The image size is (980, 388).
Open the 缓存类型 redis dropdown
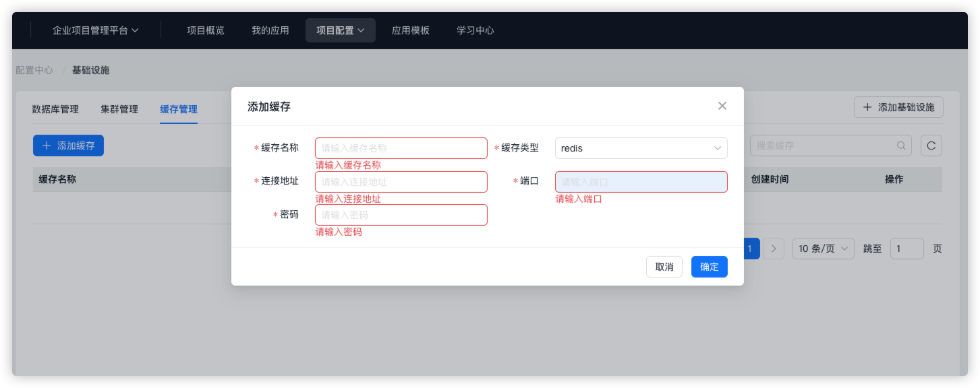pyautogui.click(x=641, y=148)
